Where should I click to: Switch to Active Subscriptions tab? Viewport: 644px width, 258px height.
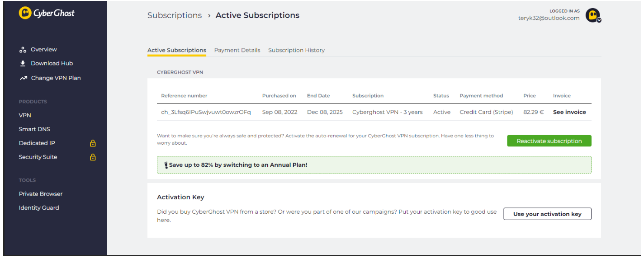point(177,50)
